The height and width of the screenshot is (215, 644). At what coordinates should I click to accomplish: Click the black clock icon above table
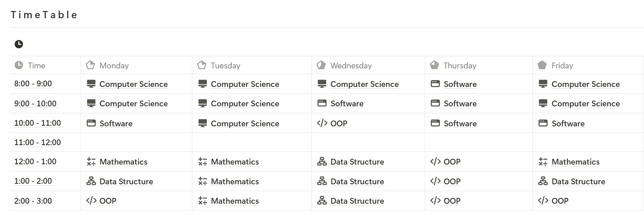coord(19,44)
